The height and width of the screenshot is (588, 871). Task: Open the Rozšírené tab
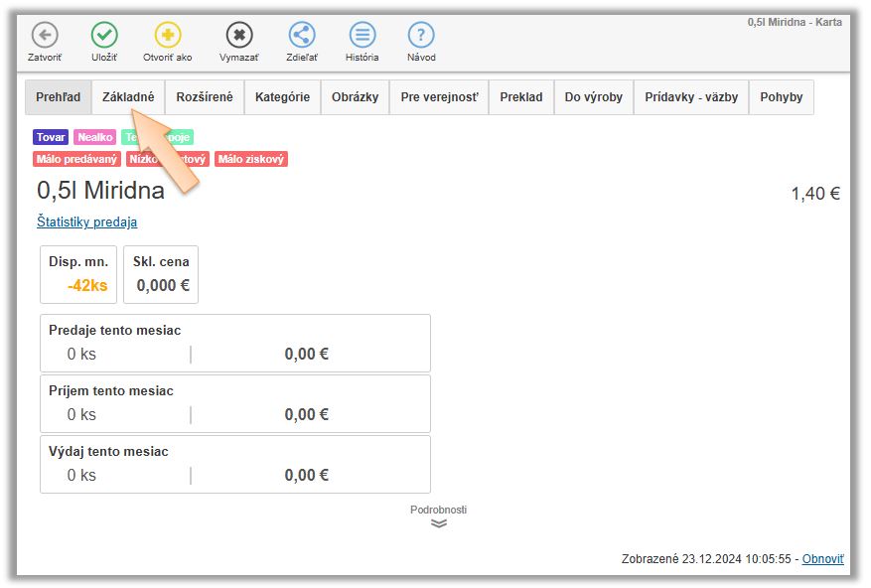click(205, 97)
